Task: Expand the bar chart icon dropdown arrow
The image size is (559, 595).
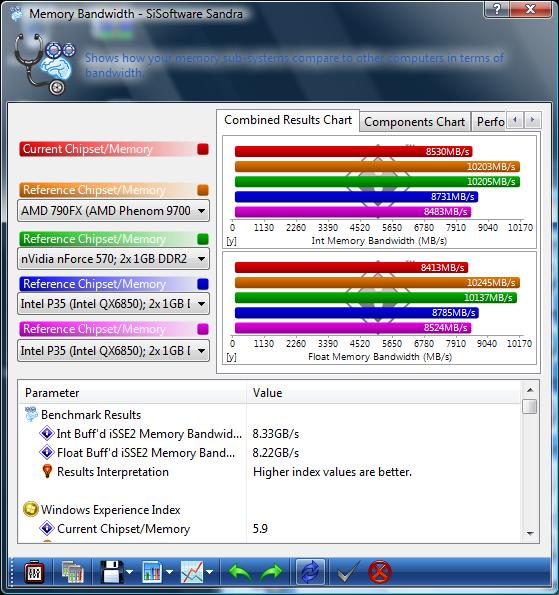Action: [x=170, y=572]
